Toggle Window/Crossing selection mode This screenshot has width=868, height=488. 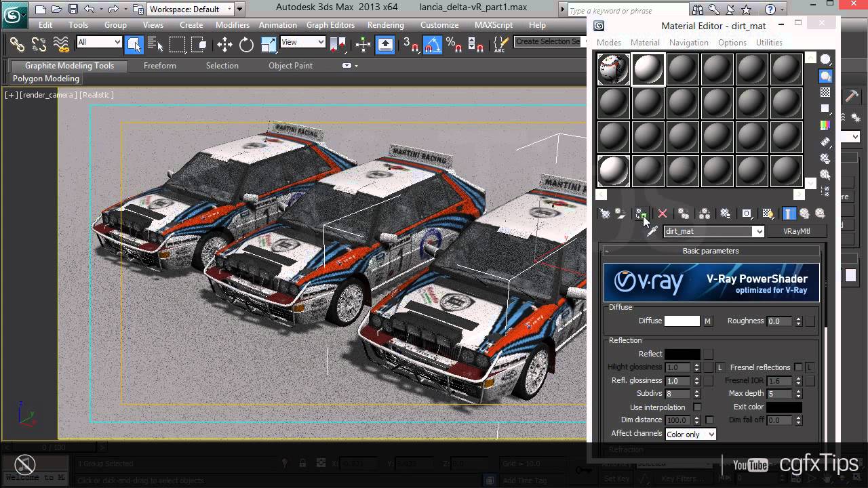pyautogui.click(x=199, y=45)
